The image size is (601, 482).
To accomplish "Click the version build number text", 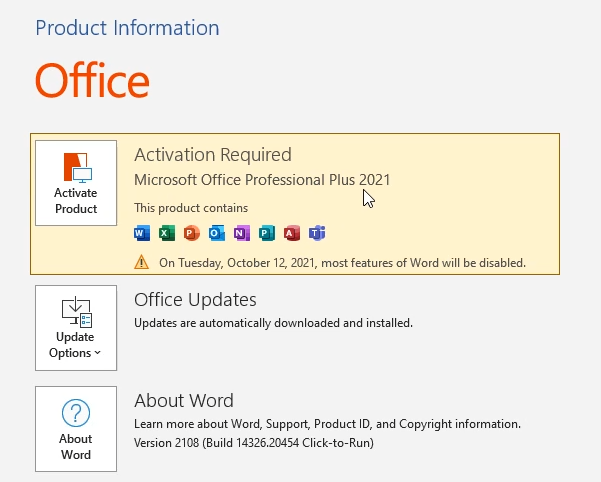I will (x=254, y=443).
